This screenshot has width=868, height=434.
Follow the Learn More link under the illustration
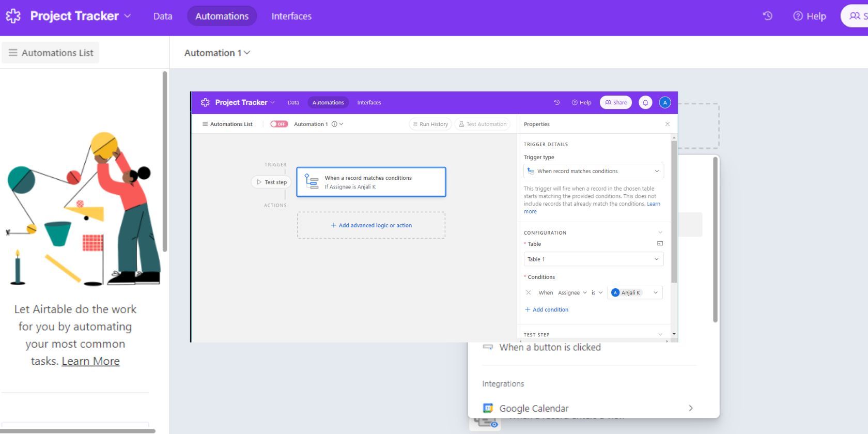point(90,361)
